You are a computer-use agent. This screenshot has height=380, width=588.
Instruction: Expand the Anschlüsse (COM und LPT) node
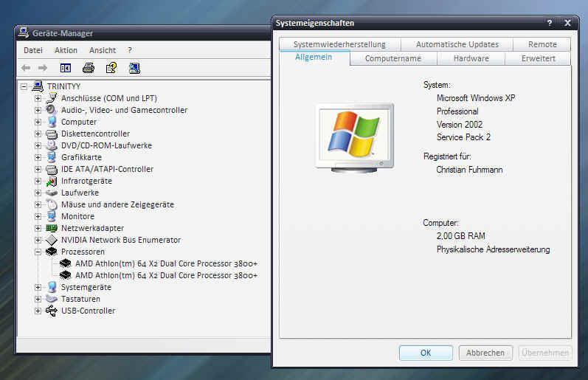click(x=38, y=98)
